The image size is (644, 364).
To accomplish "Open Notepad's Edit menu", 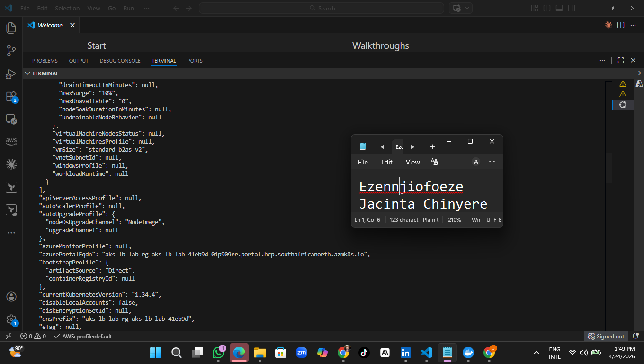I will (x=387, y=162).
